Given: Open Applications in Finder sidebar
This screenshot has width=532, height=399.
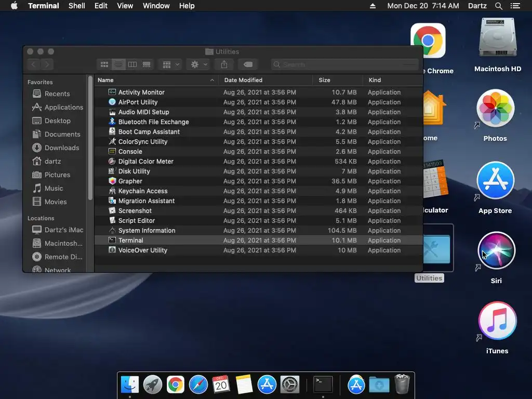Looking at the screenshot, I should click(x=57, y=107).
